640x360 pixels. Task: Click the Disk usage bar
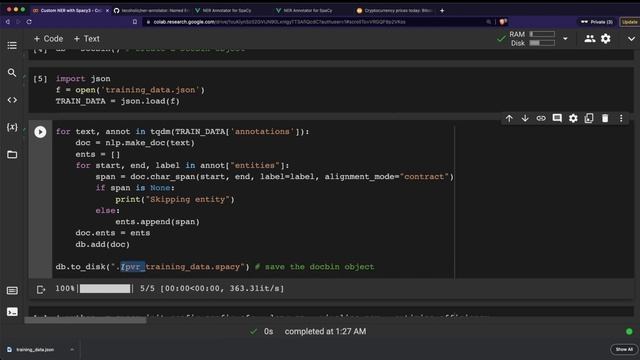tap(542, 43)
